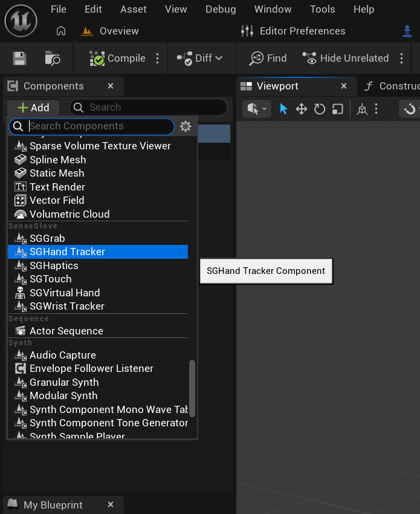Select Sparse Volume Texture Viewer component
Viewport: 420px width, 514px height.
click(x=98, y=146)
